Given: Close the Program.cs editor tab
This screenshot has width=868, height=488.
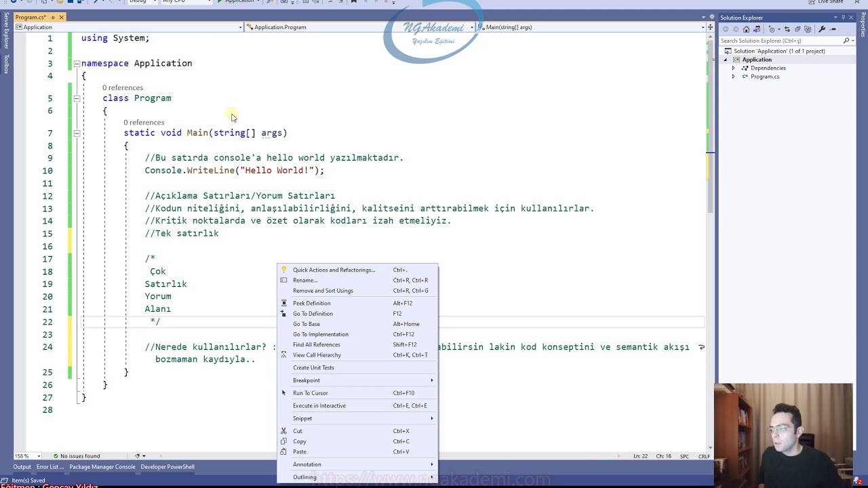Looking at the screenshot, I should tap(61, 18).
